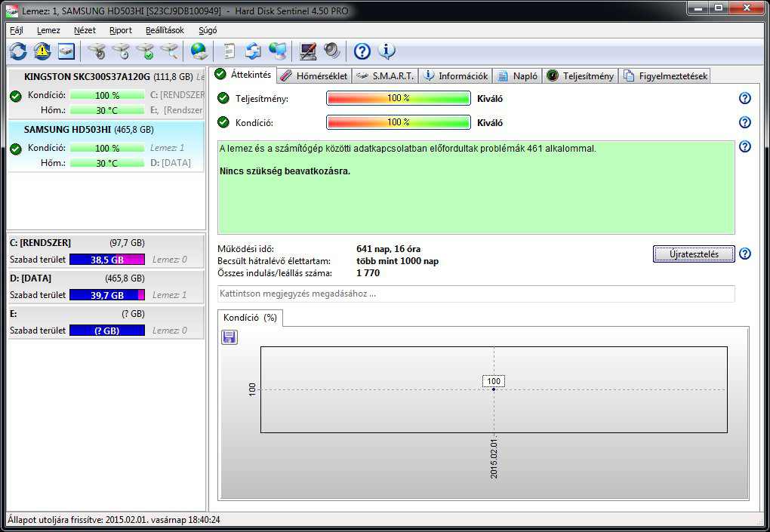Click help icon next to green status text box

pyautogui.click(x=745, y=146)
